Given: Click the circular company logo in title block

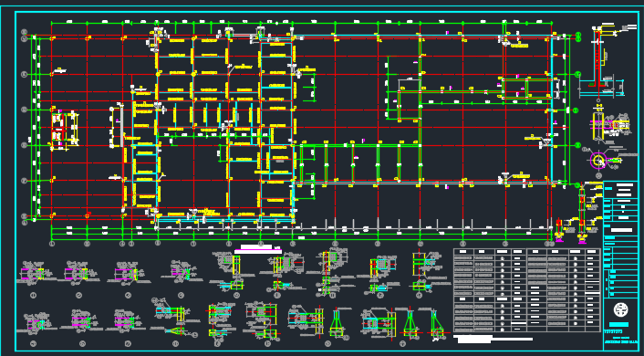Looking at the screenshot, I should (x=620, y=309).
